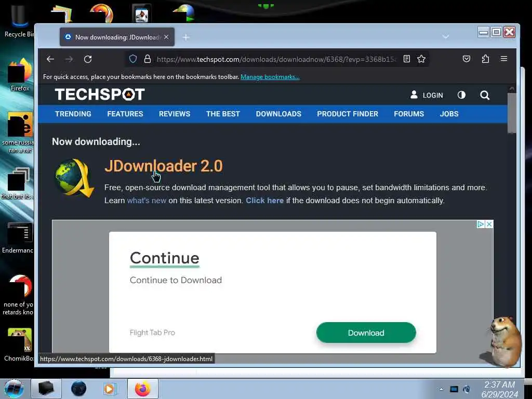Open the tracking protection shield icon

coord(133,59)
